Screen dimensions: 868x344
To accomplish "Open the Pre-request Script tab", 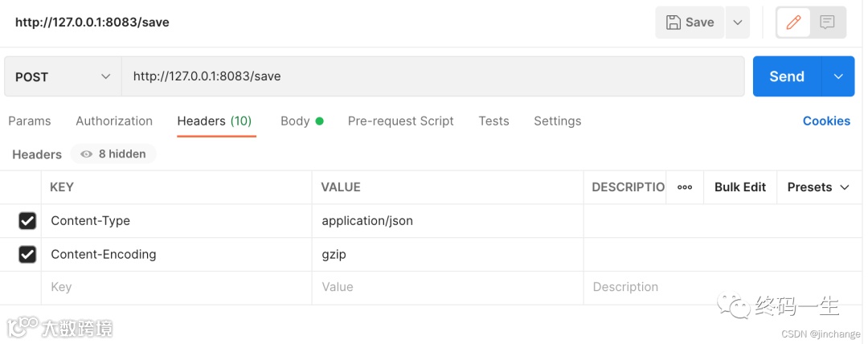I will pyautogui.click(x=400, y=121).
